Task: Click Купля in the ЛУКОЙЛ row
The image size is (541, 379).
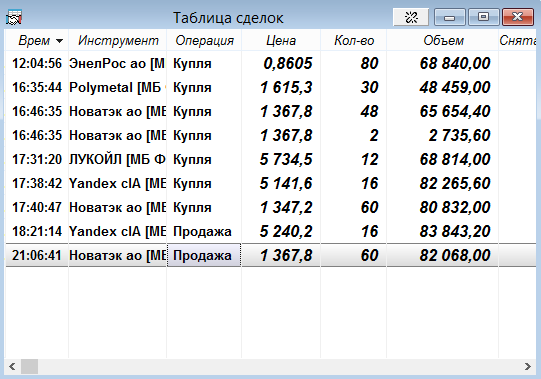Action: [192, 160]
